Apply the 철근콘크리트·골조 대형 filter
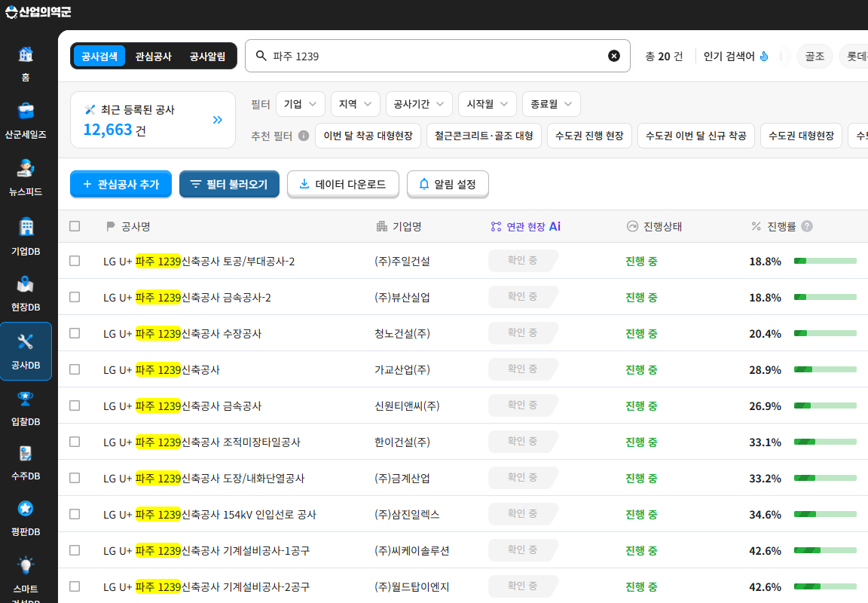Screen dimensions: 868x603 pos(484,136)
